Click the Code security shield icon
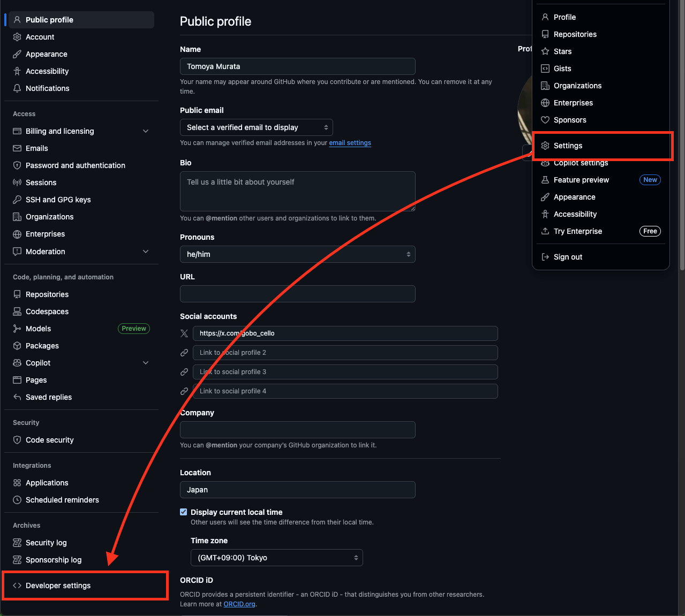The image size is (685, 616). pos(17,440)
